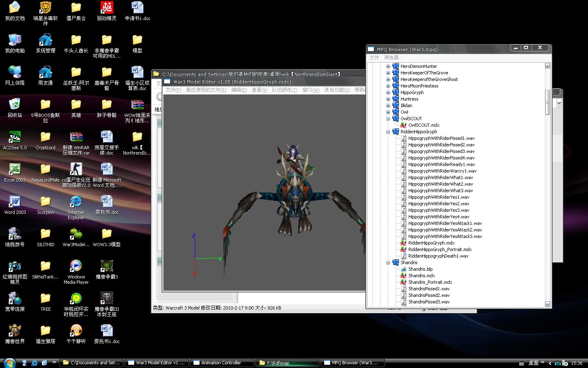The image size is (588, 368).
Task: Open the 筛选器 menu in MPQ Browser
Action: (391, 58)
